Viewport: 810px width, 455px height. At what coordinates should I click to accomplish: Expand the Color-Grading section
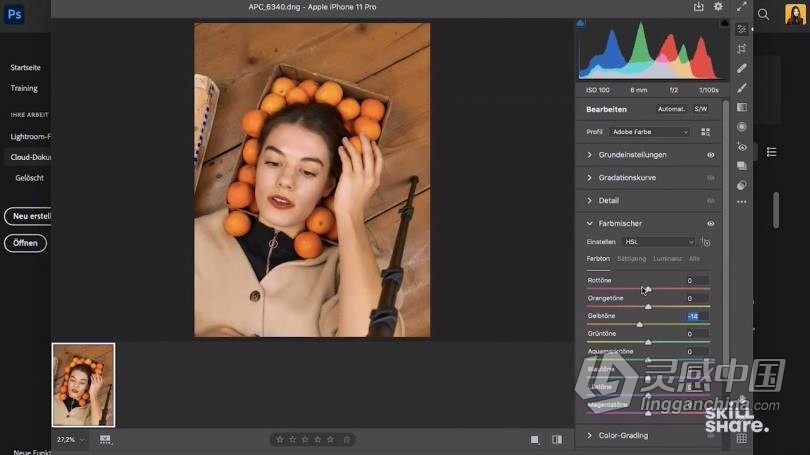(x=622, y=436)
